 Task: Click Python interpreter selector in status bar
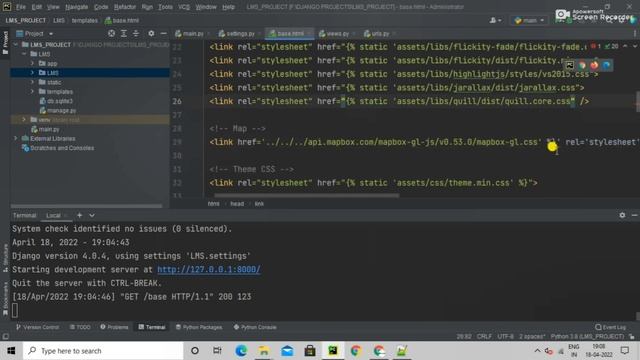pyautogui.click(x=587, y=337)
